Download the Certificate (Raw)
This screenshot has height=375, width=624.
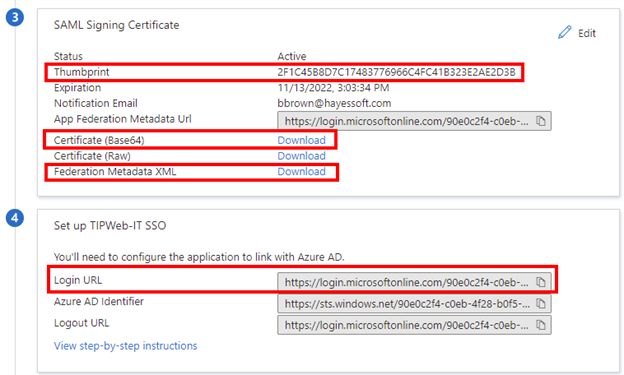301,156
